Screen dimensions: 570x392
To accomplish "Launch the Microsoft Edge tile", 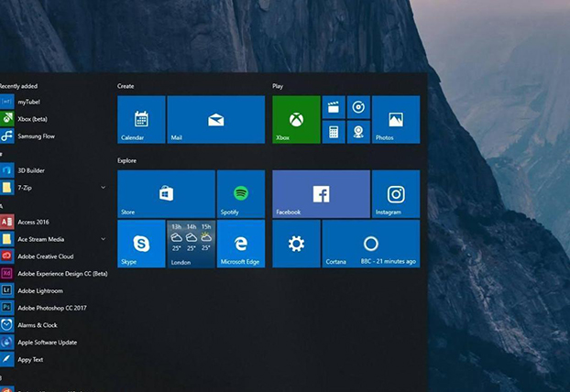I will 241,244.
